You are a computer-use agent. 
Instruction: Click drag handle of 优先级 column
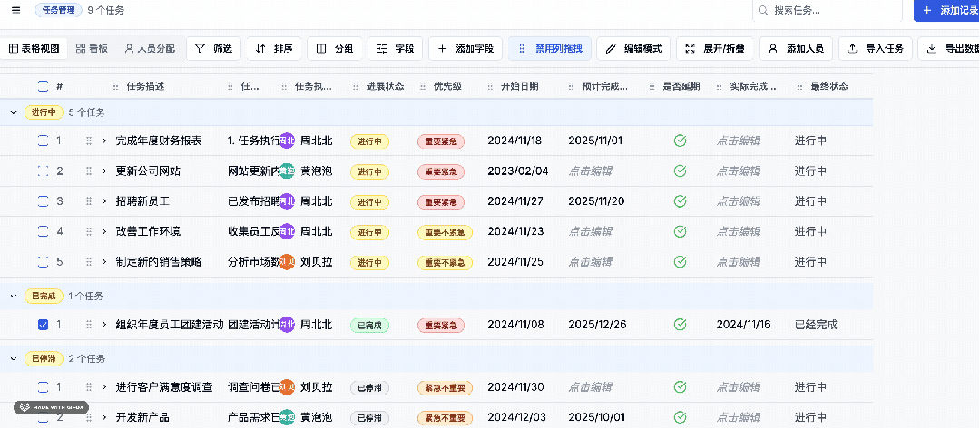422,87
